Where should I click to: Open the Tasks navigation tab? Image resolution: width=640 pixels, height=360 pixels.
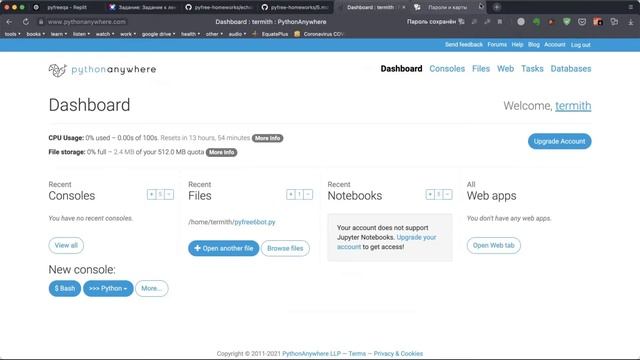pos(532,69)
